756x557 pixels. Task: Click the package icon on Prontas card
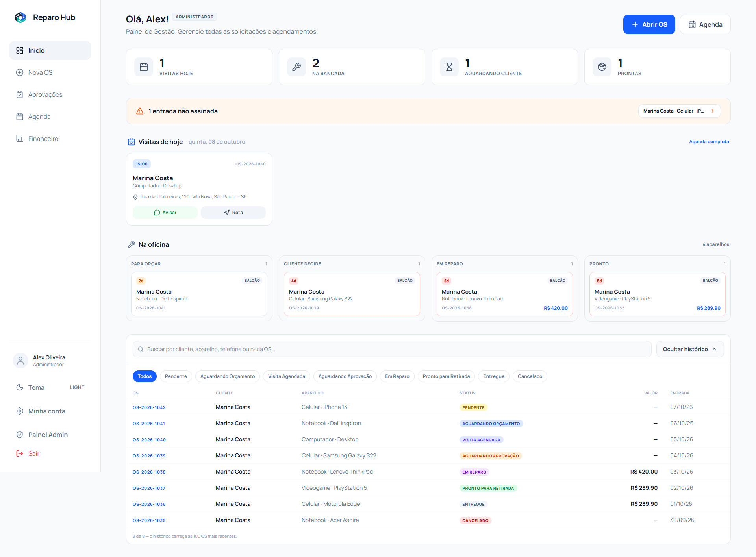[602, 67]
